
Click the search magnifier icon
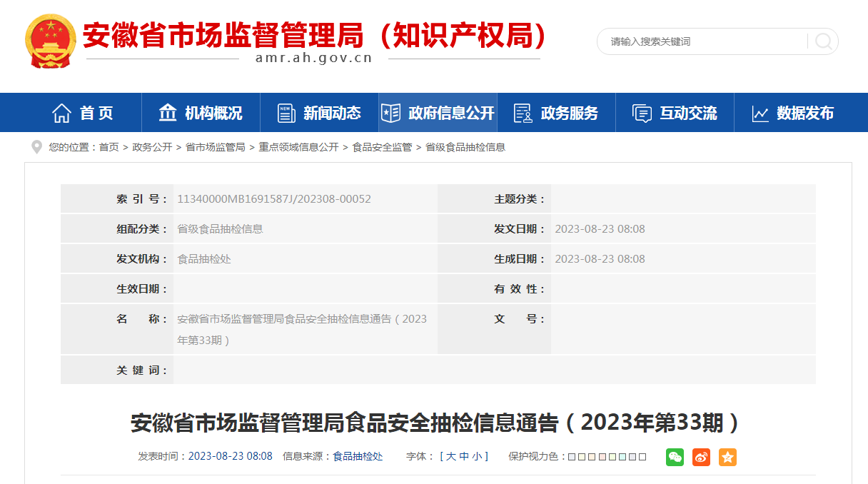pos(823,41)
